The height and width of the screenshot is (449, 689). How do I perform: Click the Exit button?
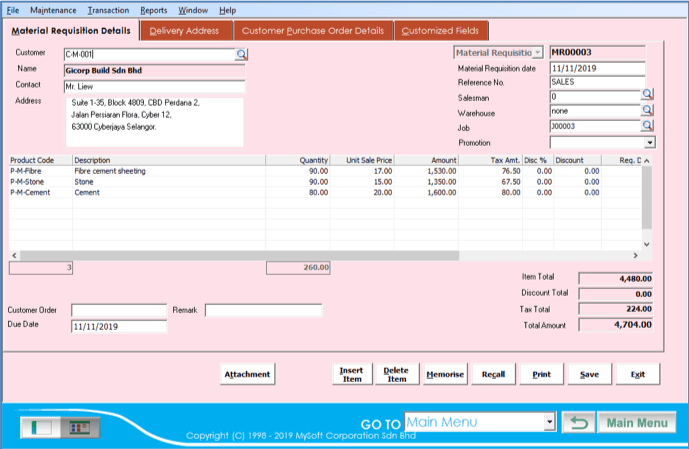638,374
